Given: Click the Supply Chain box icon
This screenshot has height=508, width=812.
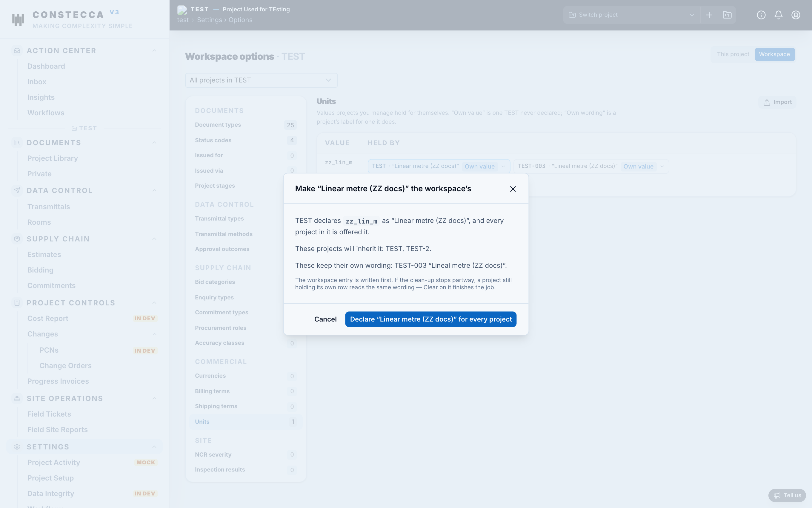Looking at the screenshot, I should click(x=17, y=239).
